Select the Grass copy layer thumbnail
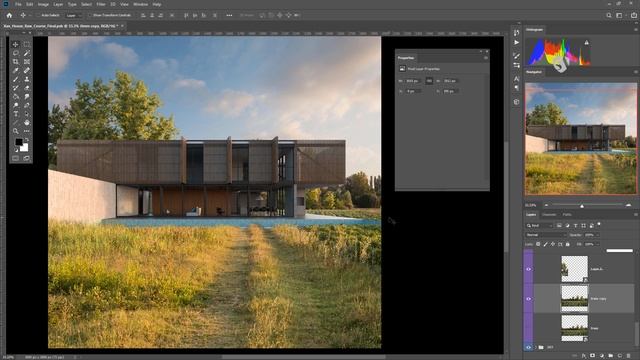The width and height of the screenshot is (640, 360). coord(574,299)
